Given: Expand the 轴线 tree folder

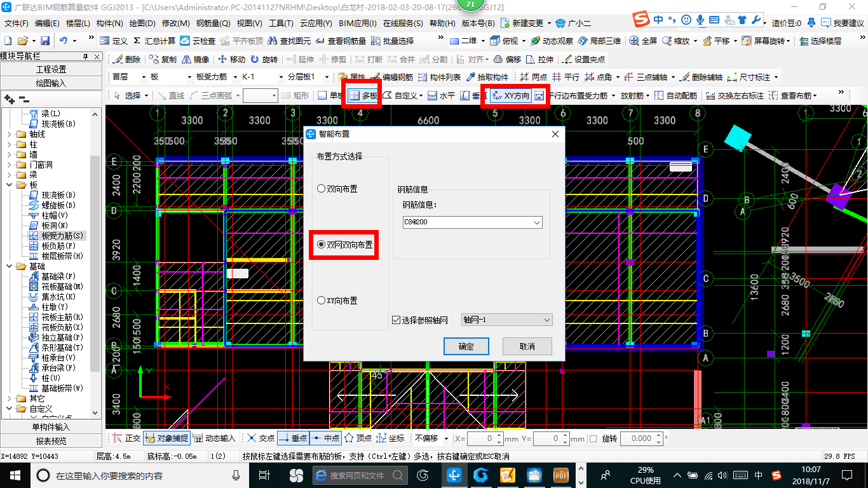Looking at the screenshot, I should pyautogui.click(x=9, y=134).
